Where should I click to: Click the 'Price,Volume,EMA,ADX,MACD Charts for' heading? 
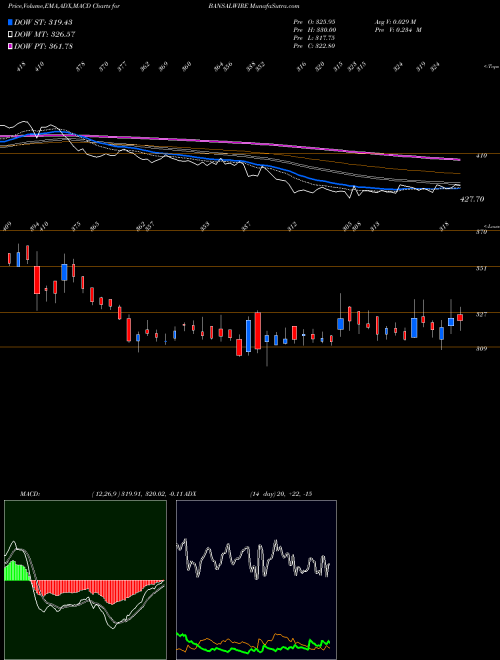click(x=63, y=7)
